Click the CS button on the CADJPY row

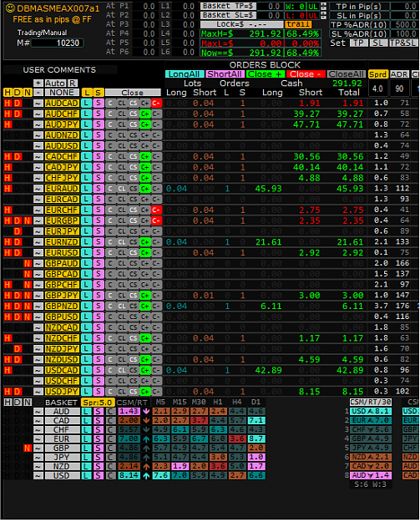point(134,167)
